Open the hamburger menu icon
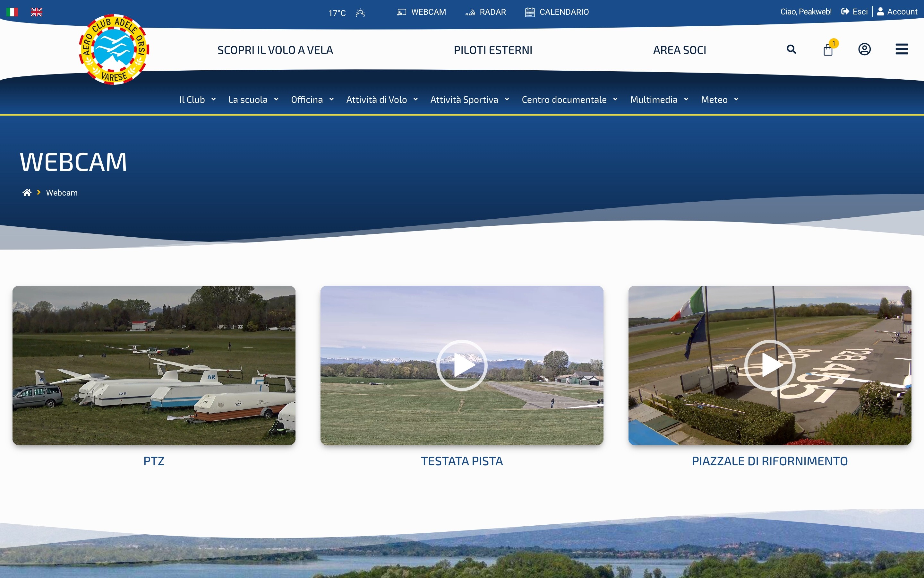 click(902, 49)
